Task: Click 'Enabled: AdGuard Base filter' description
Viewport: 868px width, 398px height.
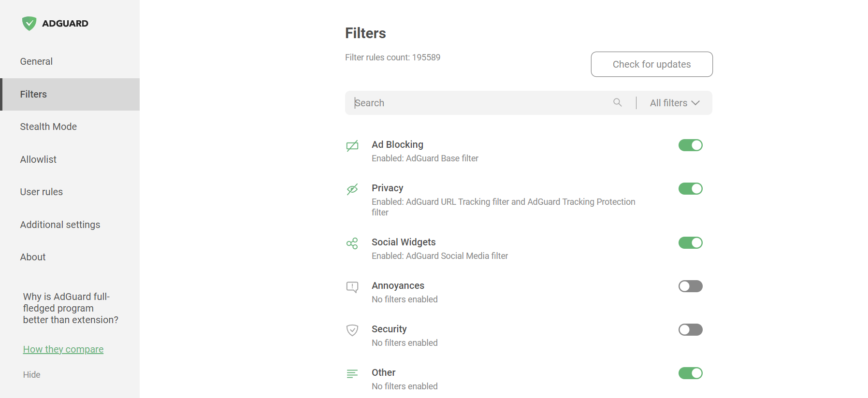Action: click(425, 158)
